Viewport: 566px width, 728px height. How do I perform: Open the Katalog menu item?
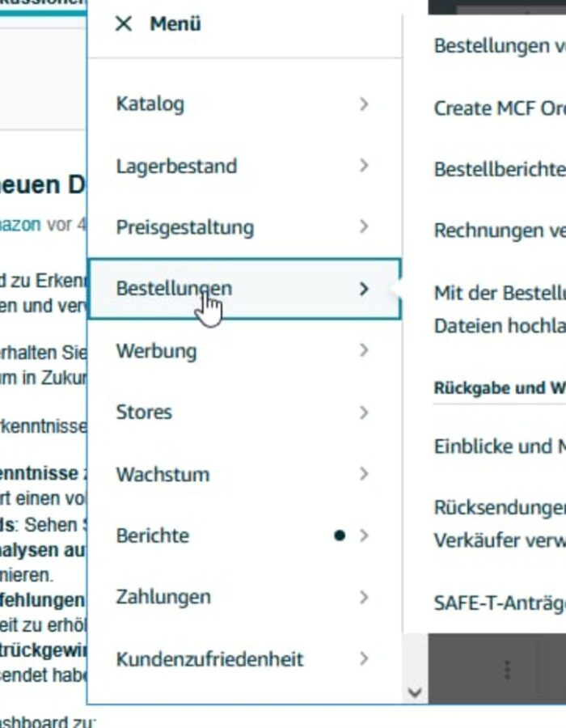150,104
